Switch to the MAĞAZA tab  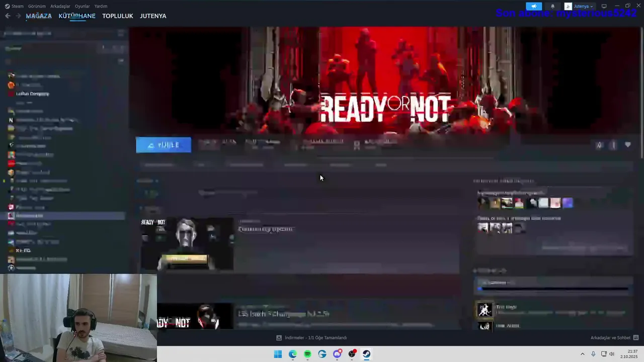39,16
